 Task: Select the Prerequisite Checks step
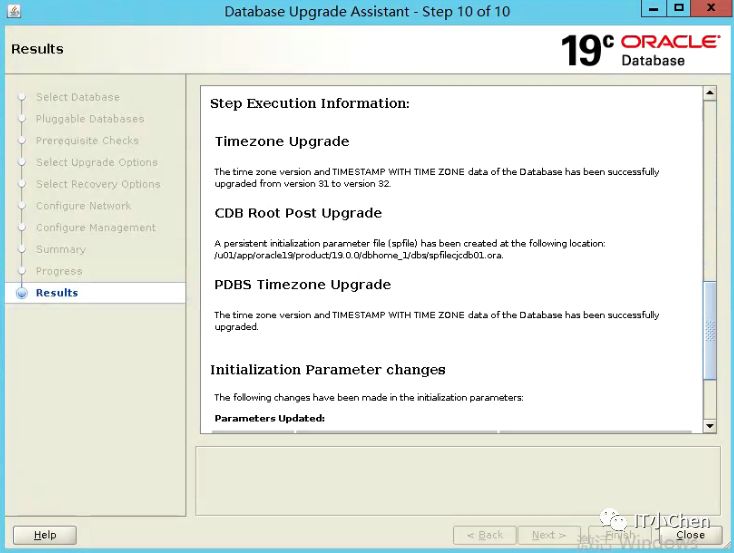click(87, 140)
